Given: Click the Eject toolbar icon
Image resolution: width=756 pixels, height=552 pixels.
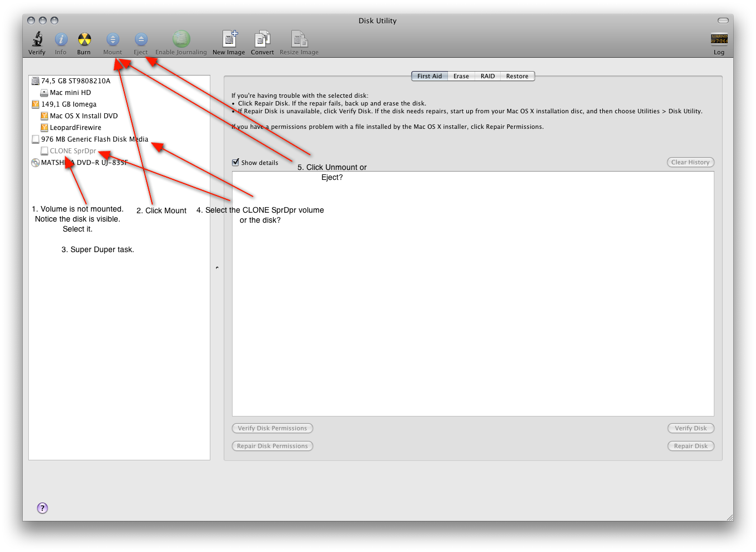Looking at the screenshot, I should (x=141, y=39).
